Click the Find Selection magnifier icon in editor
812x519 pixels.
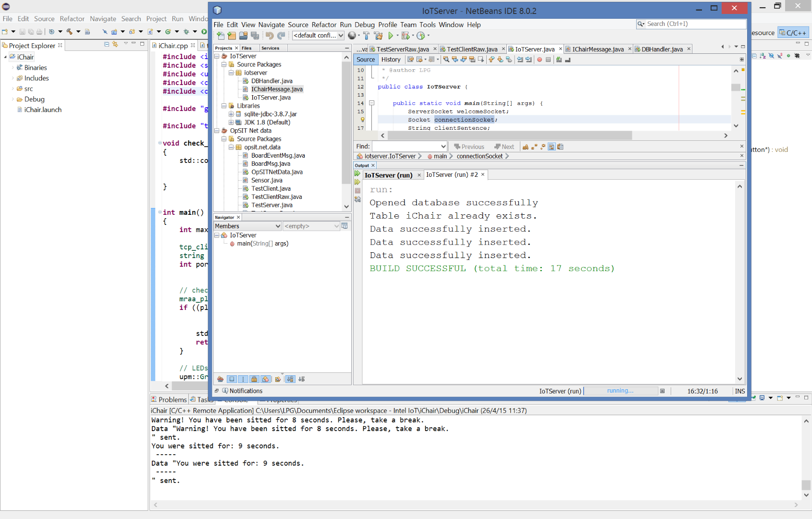click(446, 60)
